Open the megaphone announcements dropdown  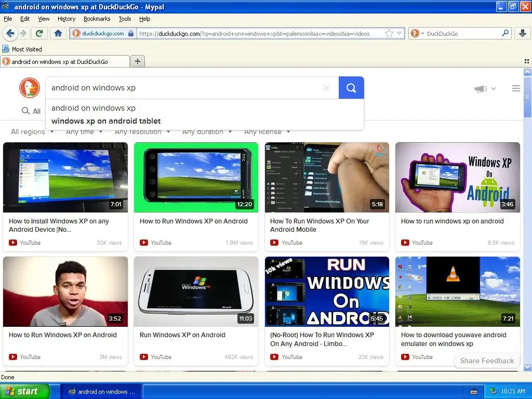485,89
